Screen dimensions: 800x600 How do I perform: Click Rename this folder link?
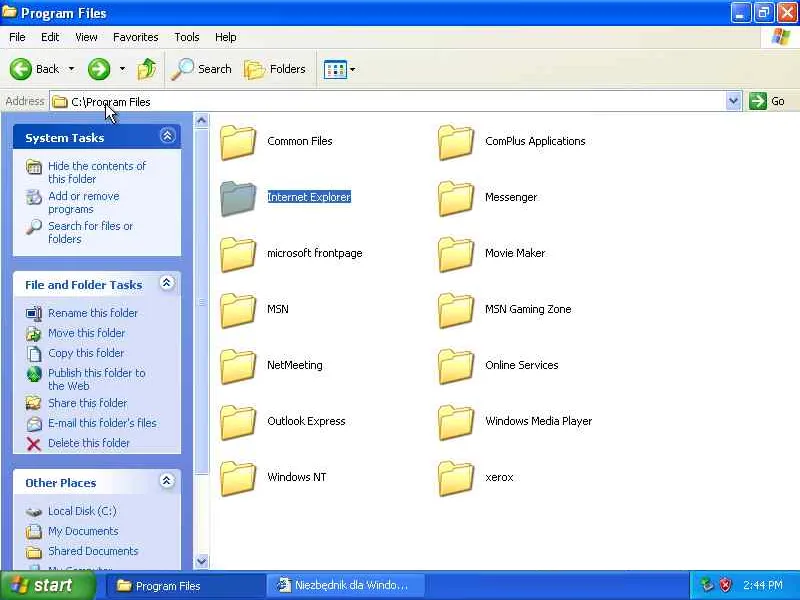93,313
